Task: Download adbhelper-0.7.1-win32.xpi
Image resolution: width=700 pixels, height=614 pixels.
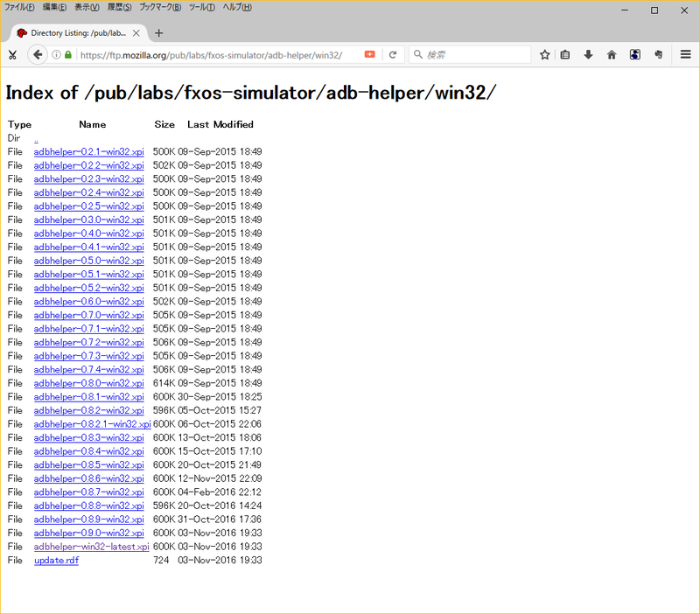Action: [x=89, y=329]
